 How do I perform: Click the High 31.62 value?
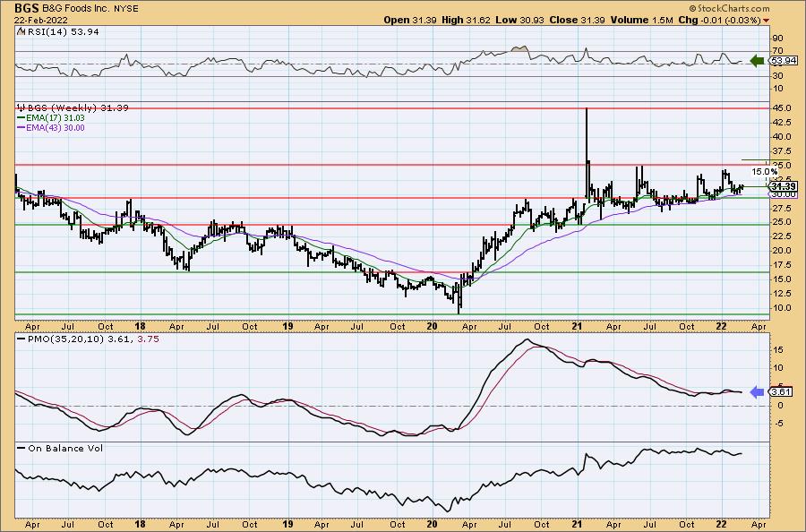467,20
